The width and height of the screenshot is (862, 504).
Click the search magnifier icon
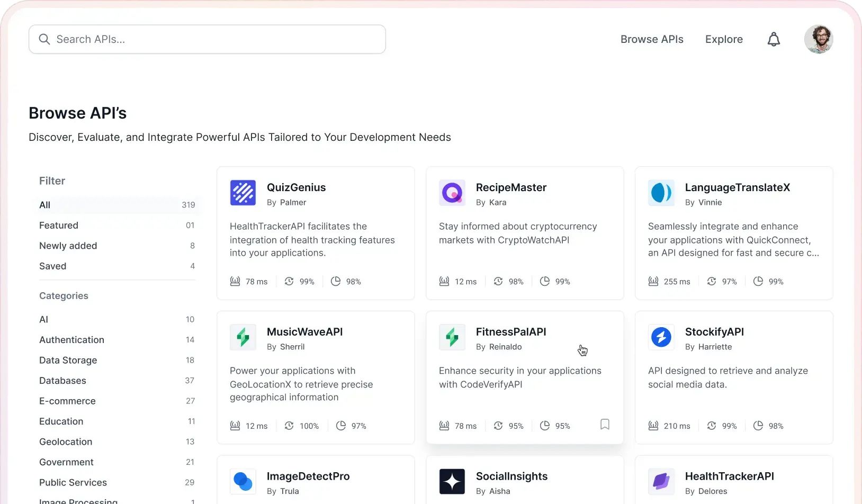tap(44, 39)
